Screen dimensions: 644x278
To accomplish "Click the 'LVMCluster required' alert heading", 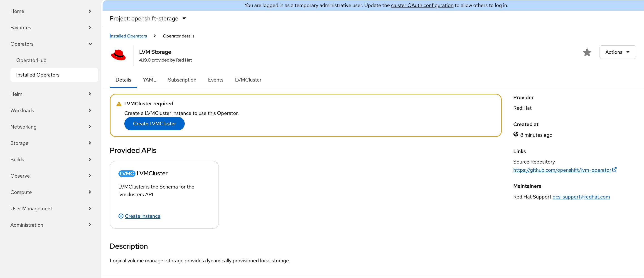I will [148, 104].
